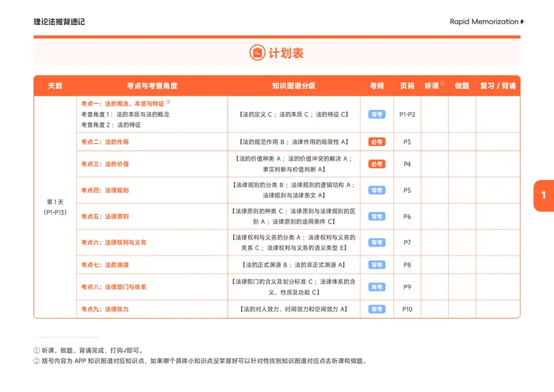Click 【法的规范作用 B；法律作用的局限性 A】

tap(294, 142)
